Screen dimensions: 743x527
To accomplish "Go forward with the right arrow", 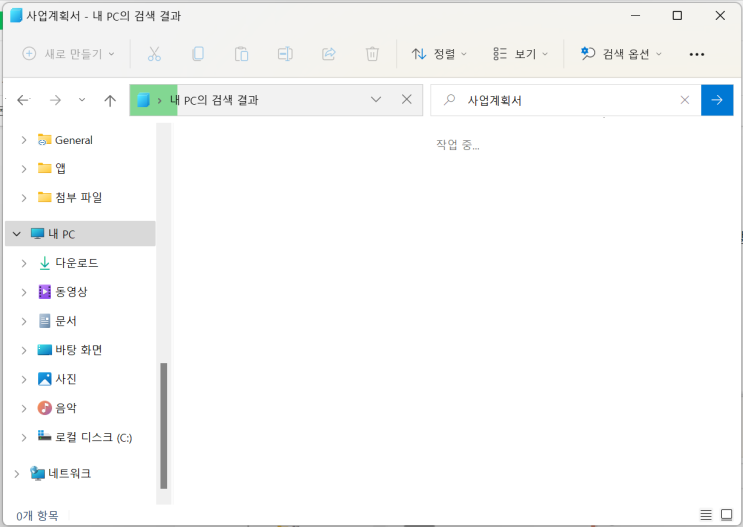I will click(55, 100).
